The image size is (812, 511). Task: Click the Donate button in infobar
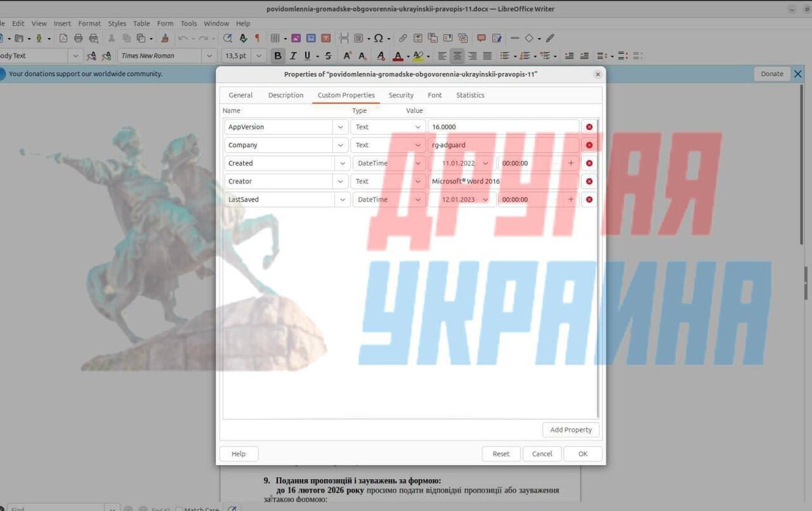pyautogui.click(x=772, y=74)
